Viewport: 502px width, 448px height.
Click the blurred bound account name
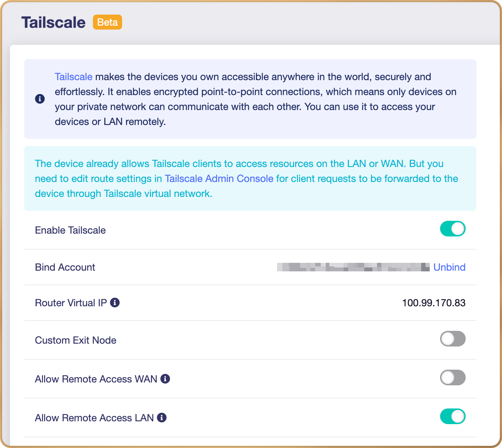click(x=353, y=267)
